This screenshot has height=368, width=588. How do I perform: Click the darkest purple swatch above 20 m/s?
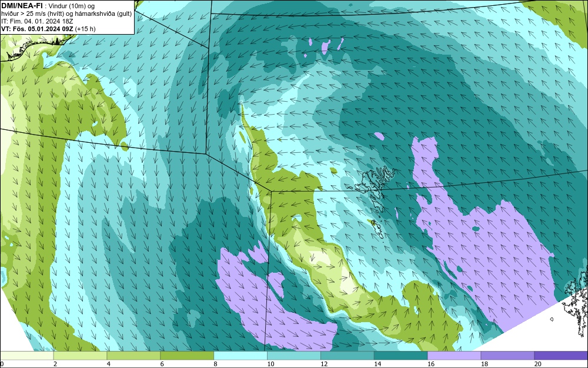[561, 356]
